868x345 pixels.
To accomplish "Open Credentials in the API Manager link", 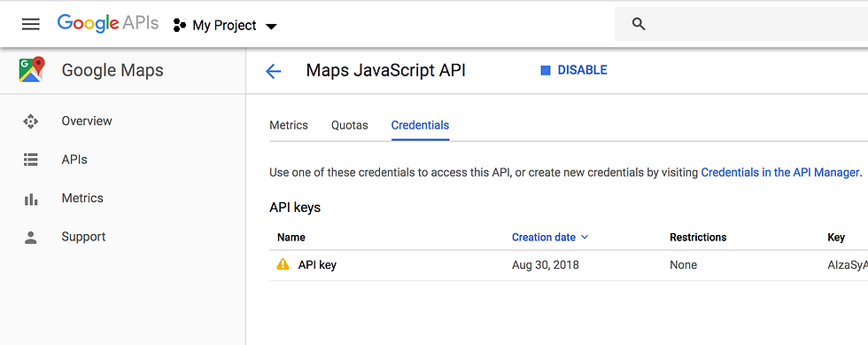I will click(x=780, y=172).
